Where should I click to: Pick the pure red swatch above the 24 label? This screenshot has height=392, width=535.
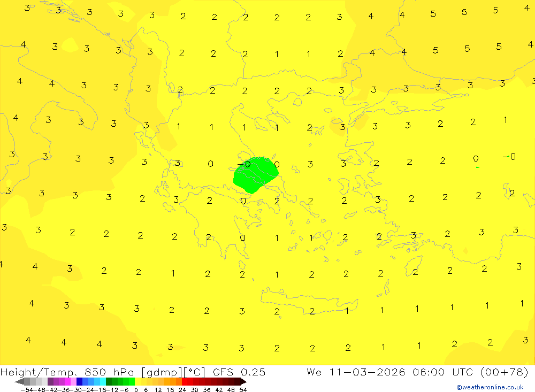185,382
